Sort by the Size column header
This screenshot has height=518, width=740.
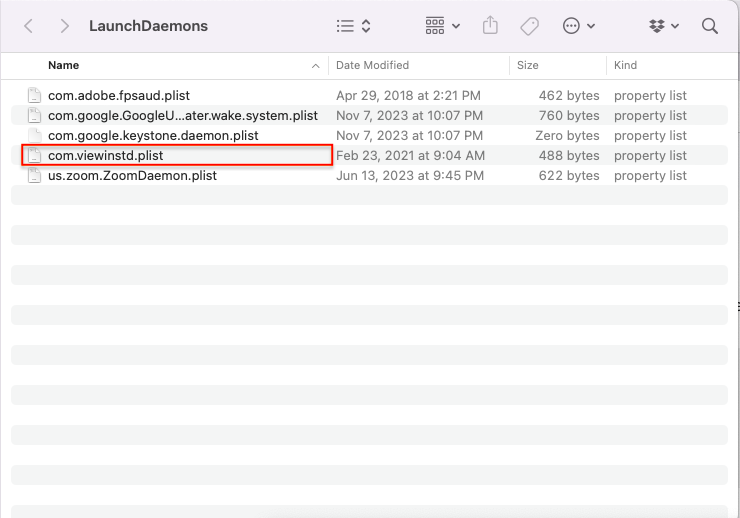(528, 65)
